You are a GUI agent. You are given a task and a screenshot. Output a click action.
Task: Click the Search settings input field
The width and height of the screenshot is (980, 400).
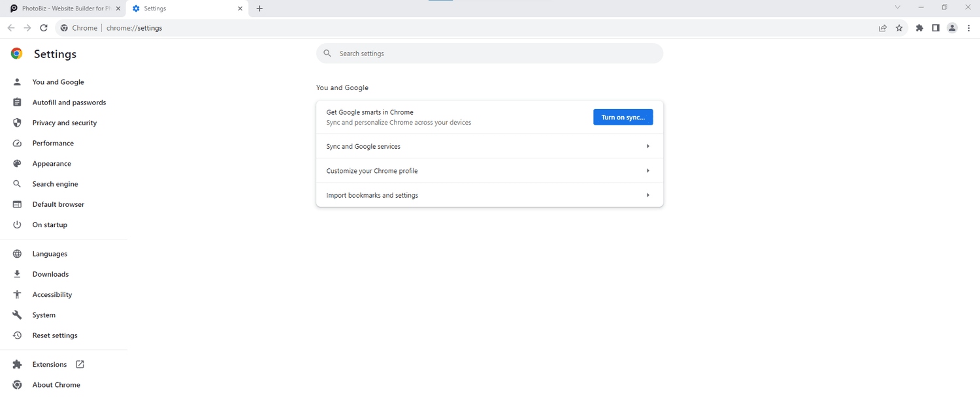click(x=489, y=53)
